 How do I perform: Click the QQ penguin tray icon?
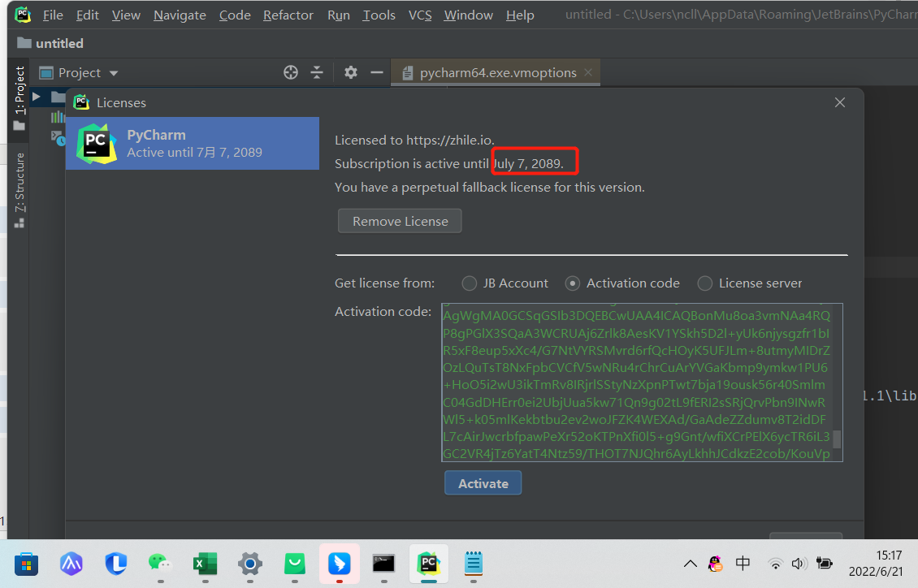[x=715, y=564]
